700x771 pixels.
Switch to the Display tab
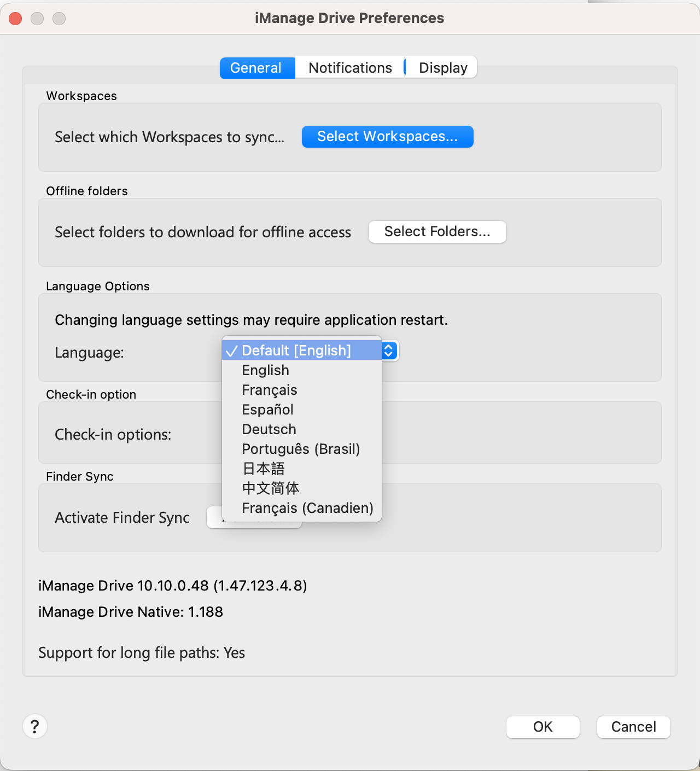point(442,68)
